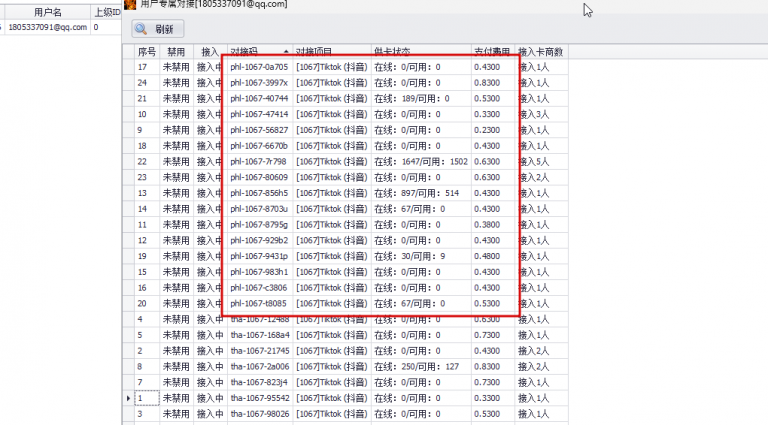The image size is (768, 425).
Task: Select code tha-1067-95542
Action: 260,398
